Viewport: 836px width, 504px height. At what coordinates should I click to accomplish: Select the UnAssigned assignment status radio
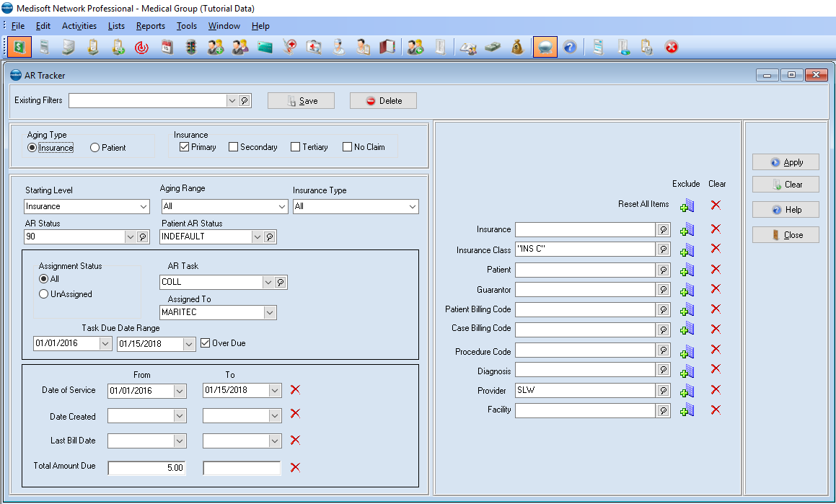tap(44, 294)
